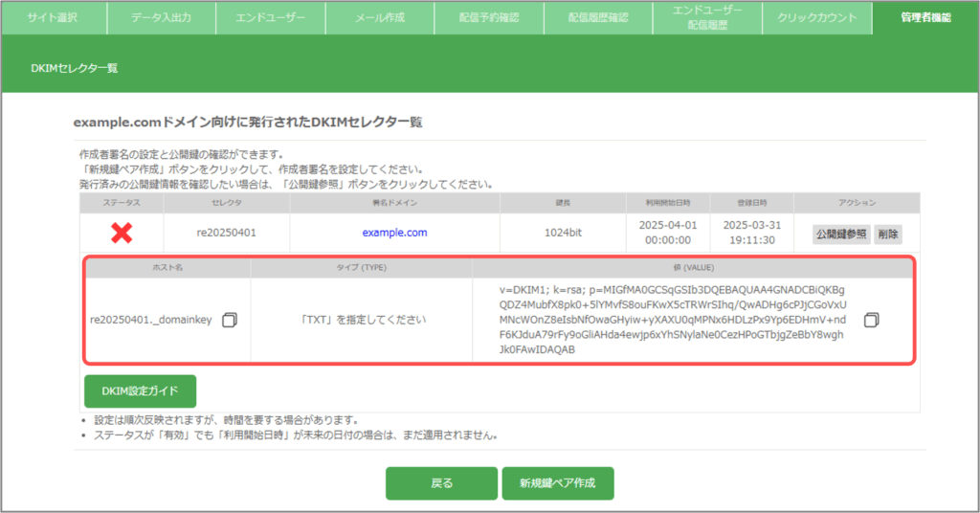This screenshot has width=980, height=513.
Task: Select the 管理者機能 tab
Action: [925, 17]
